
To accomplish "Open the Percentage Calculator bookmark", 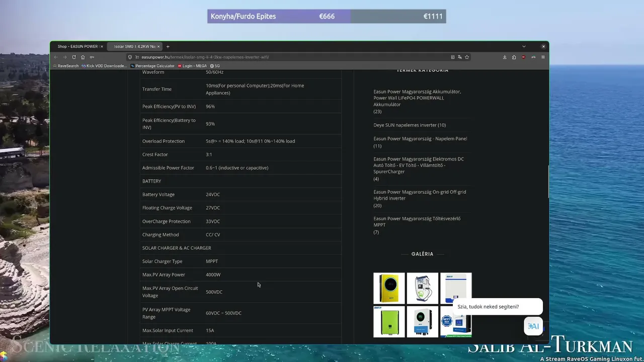I will click(x=152, y=66).
